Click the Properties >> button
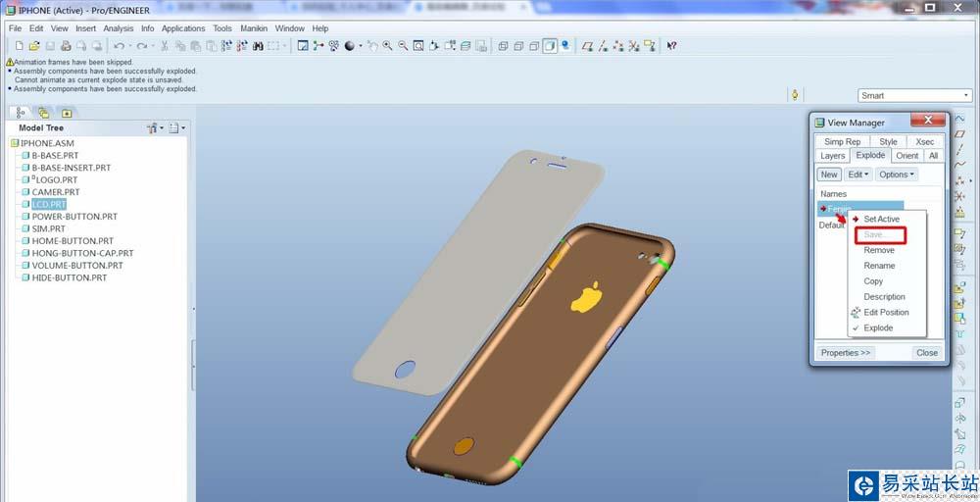 coord(846,353)
